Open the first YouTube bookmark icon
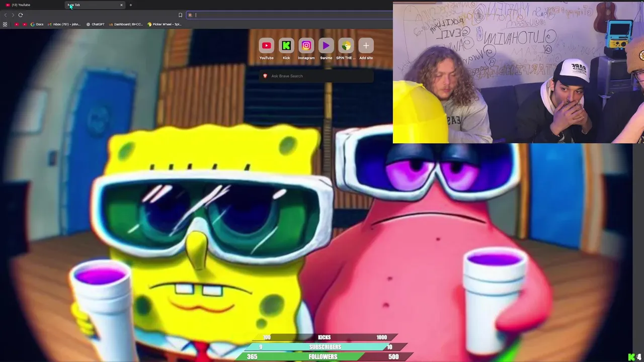 pos(17,24)
